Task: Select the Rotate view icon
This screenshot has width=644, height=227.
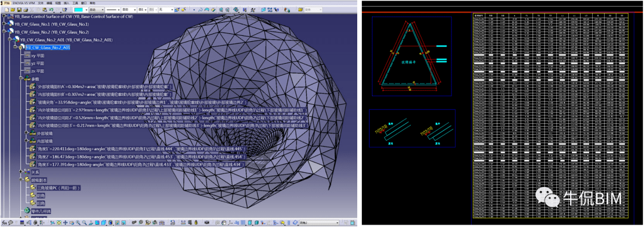Action: click(72, 222)
